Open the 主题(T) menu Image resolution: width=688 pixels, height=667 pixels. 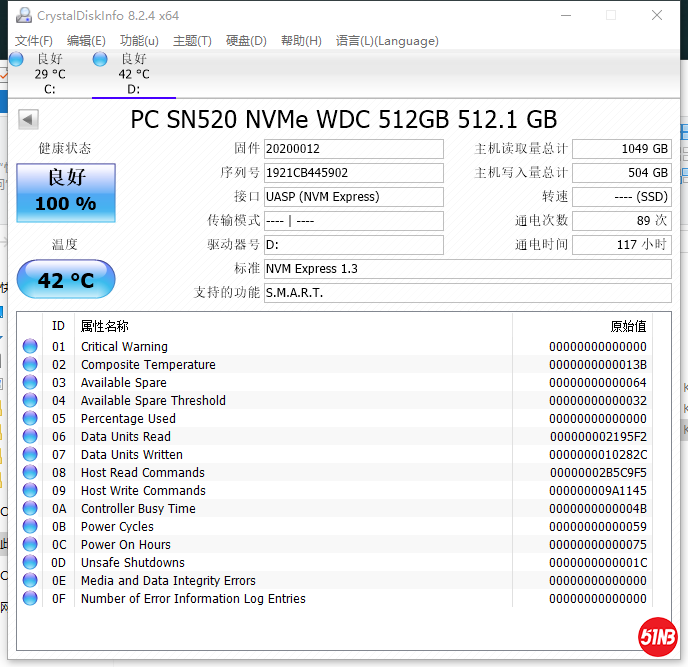(x=192, y=41)
